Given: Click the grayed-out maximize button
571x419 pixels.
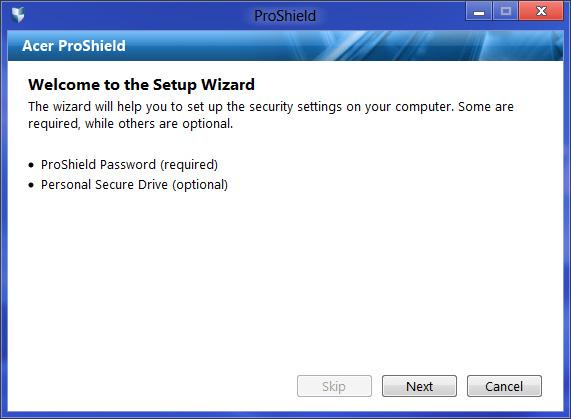Looking at the screenshot, I should 505,11.
